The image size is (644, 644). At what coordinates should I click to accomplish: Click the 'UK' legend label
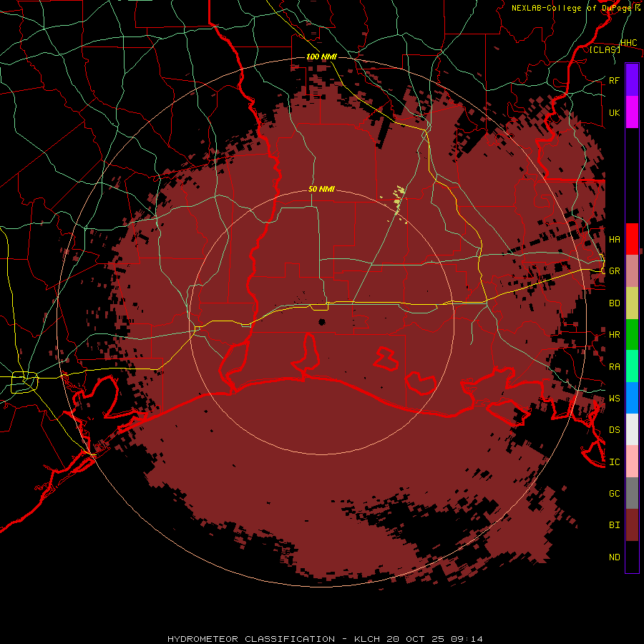[x=615, y=112]
